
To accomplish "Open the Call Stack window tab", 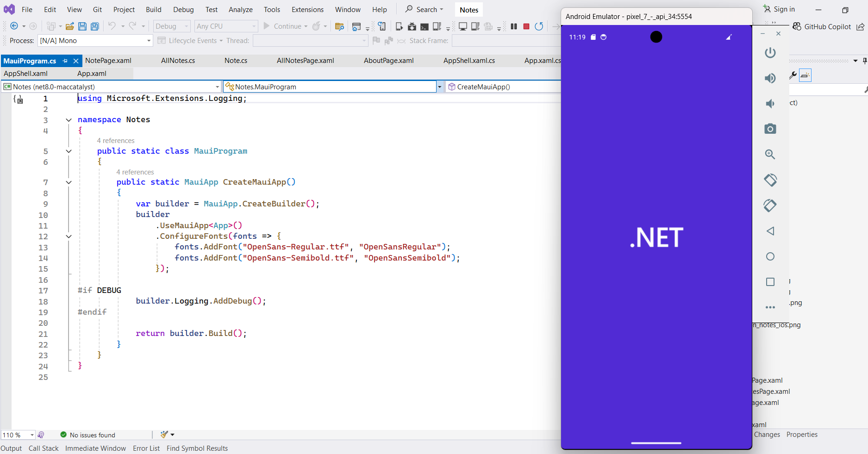I will tap(44, 448).
